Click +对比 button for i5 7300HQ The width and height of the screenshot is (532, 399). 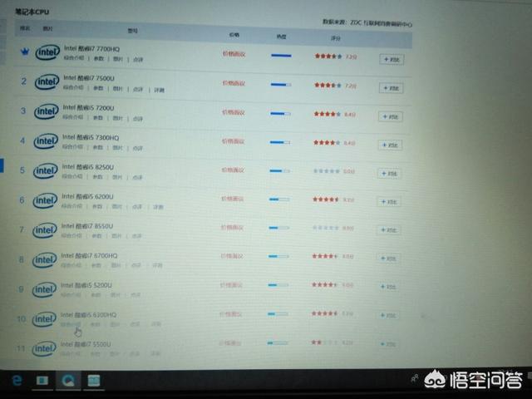point(390,145)
